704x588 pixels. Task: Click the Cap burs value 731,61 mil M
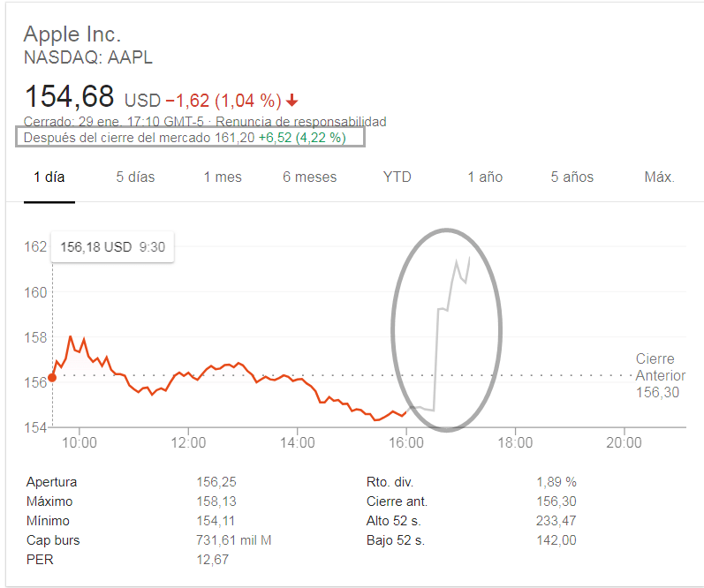pyautogui.click(x=234, y=539)
